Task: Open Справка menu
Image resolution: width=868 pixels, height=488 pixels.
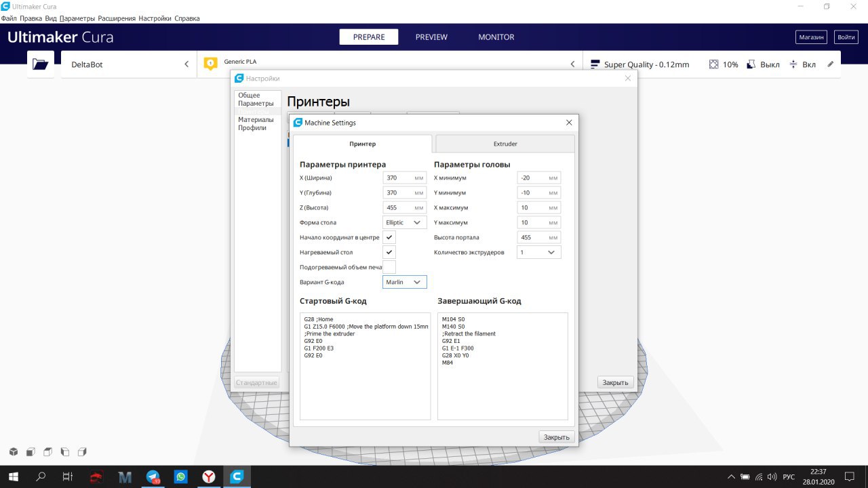Action: [x=187, y=18]
